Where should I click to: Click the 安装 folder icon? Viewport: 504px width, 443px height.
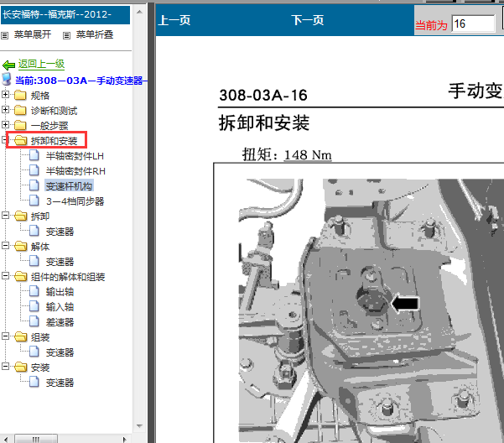[21, 367]
